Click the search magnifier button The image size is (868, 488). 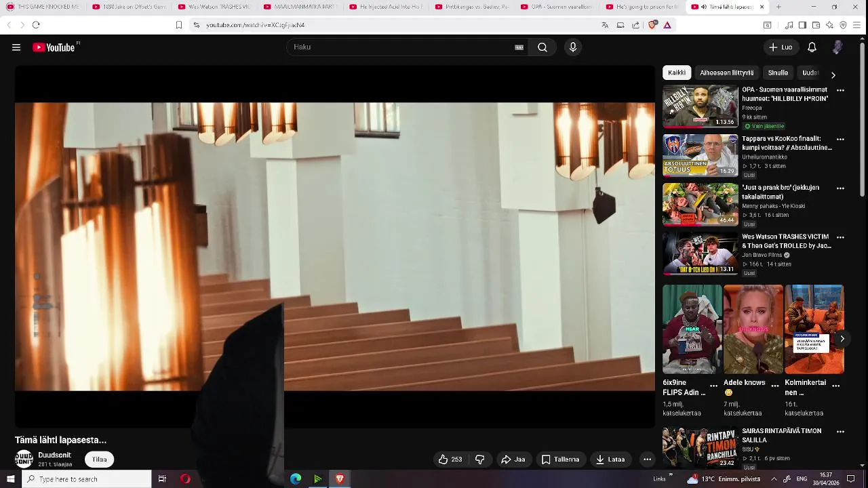pyautogui.click(x=542, y=47)
